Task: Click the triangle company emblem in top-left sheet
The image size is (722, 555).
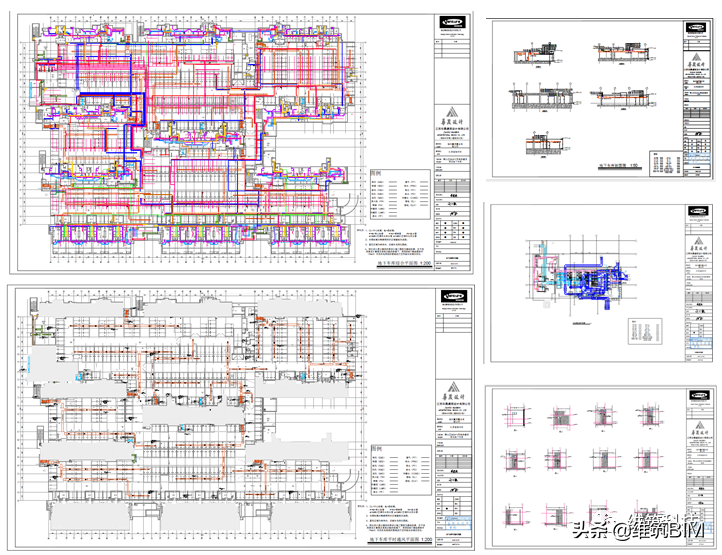Action: click(452, 110)
